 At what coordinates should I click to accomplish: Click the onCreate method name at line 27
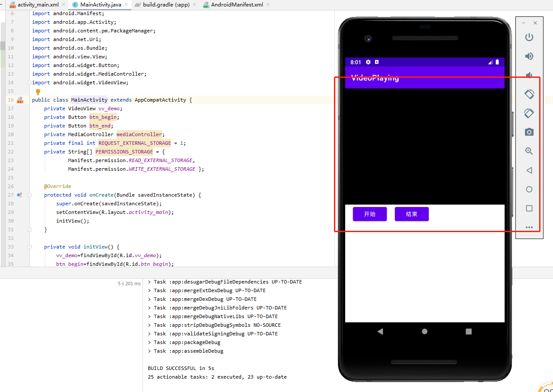coord(102,195)
